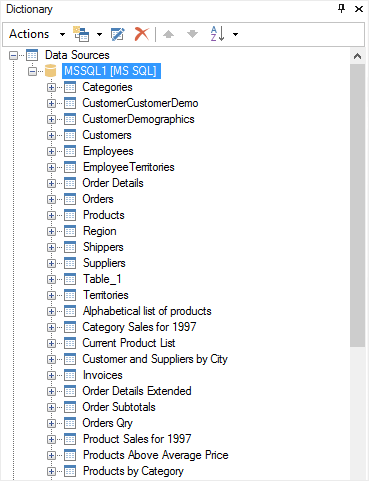The width and height of the screenshot is (369, 481).
Task: Collapse the Data Sources tree node
Action: [x=13, y=55]
